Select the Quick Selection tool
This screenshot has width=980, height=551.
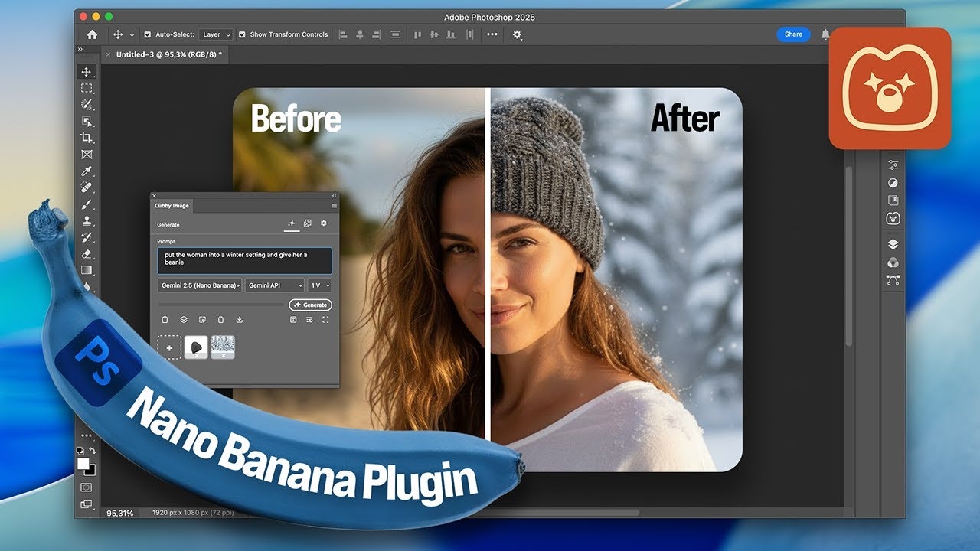click(87, 105)
